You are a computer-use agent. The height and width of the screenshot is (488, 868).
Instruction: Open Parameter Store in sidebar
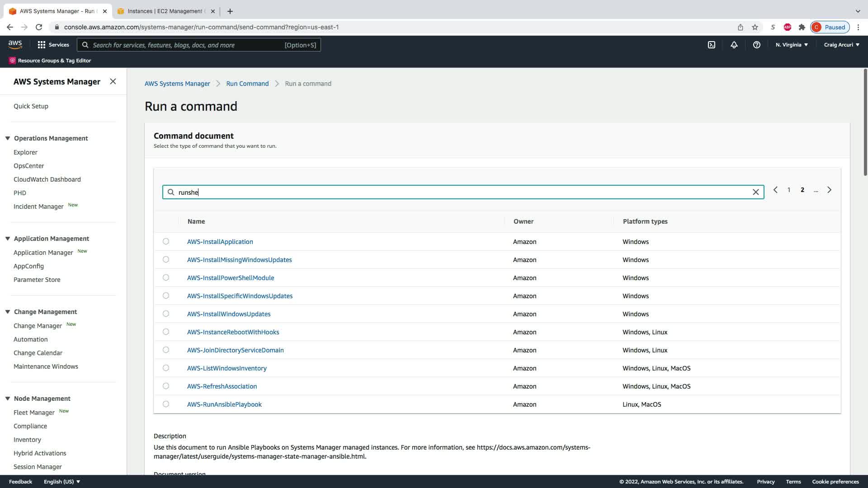pyautogui.click(x=37, y=280)
